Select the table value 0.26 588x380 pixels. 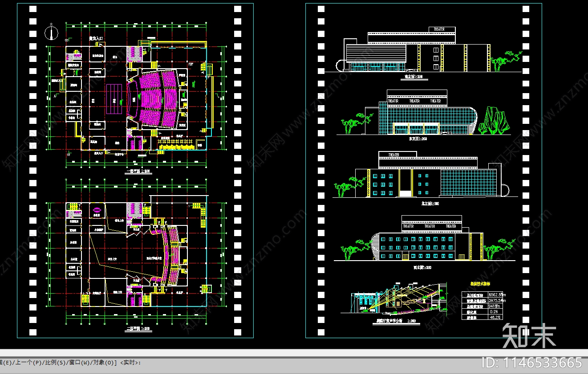point(494,312)
